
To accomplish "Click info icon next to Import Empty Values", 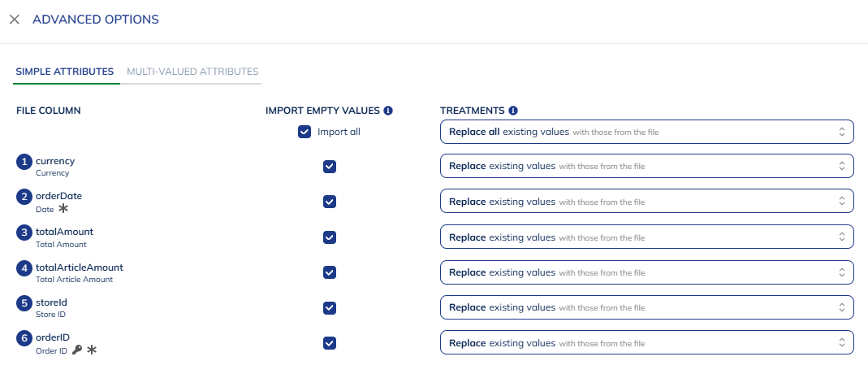I will click(388, 111).
